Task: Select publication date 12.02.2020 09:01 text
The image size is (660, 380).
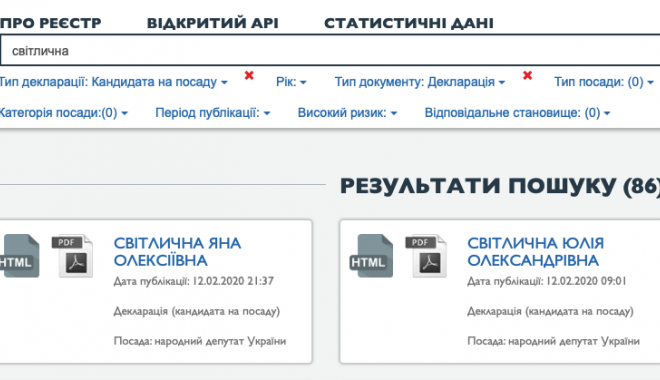Action: 586,281
